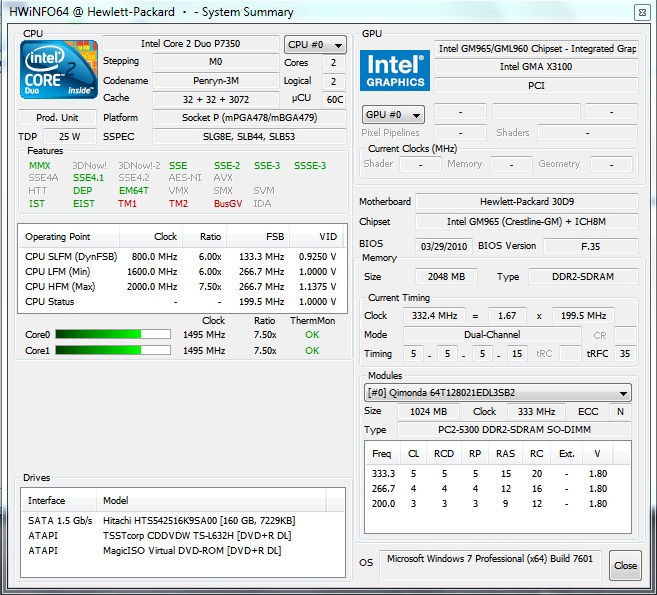Viewport: 657px width, 595px height.
Task: Select the FSB column header
Action: pos(258,237)
